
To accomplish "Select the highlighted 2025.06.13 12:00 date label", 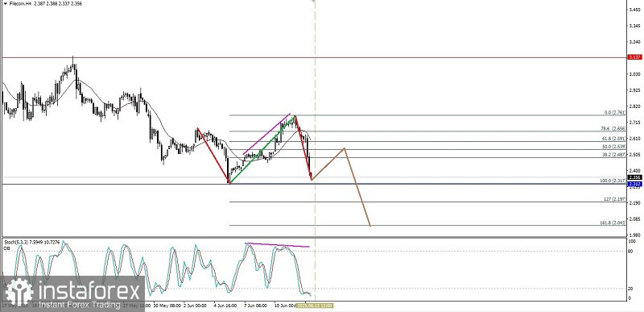I will [315, 306].
